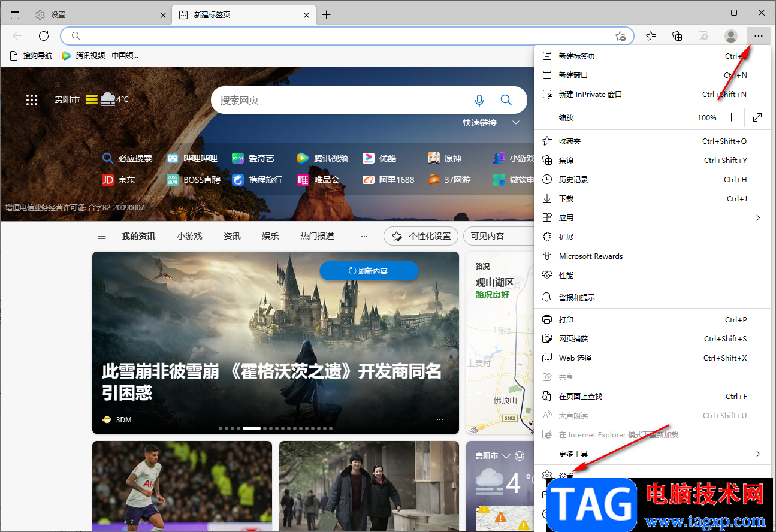Close the 新建标签页 tab

306,15
